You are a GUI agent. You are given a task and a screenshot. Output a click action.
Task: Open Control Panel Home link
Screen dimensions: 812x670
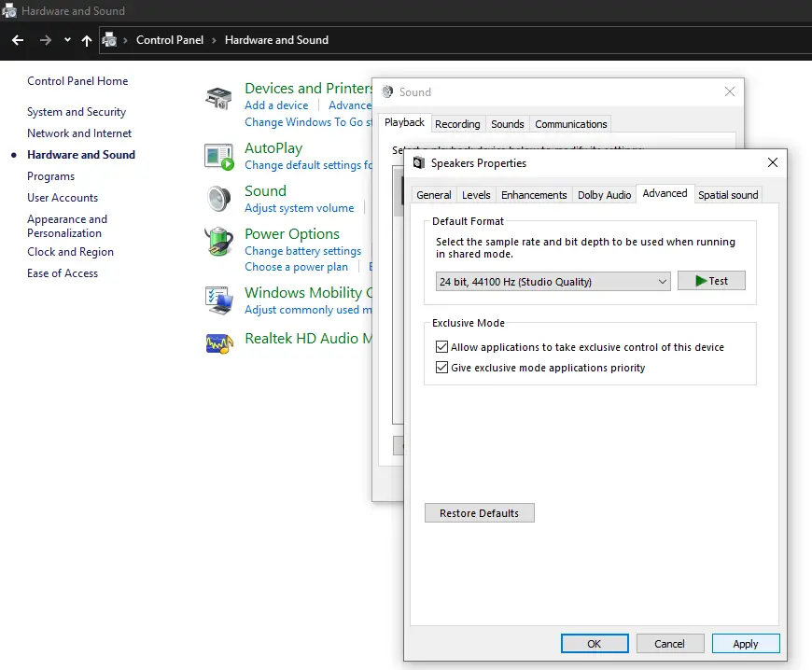coord(77,81)
